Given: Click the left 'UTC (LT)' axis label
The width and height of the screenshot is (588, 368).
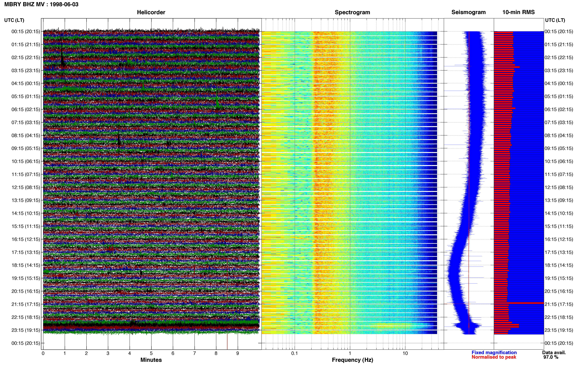Looking at the screenshot, I should [14, 20].
